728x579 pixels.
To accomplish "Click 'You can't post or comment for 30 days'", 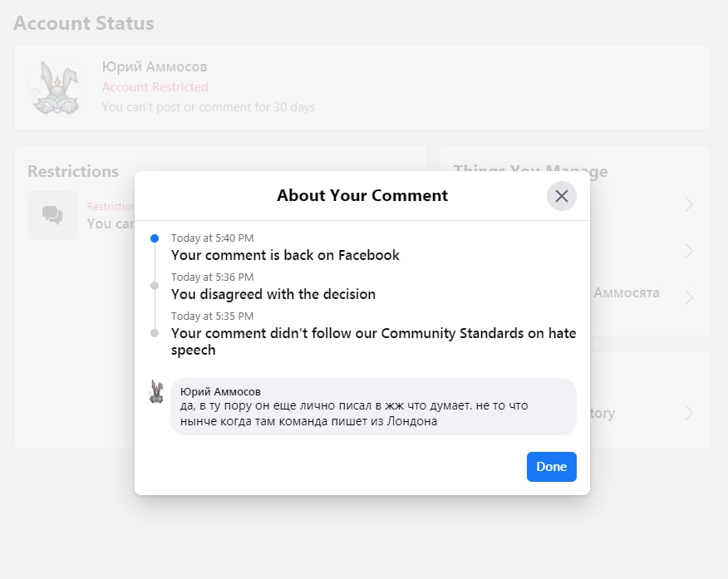I will tap(209, 107).
